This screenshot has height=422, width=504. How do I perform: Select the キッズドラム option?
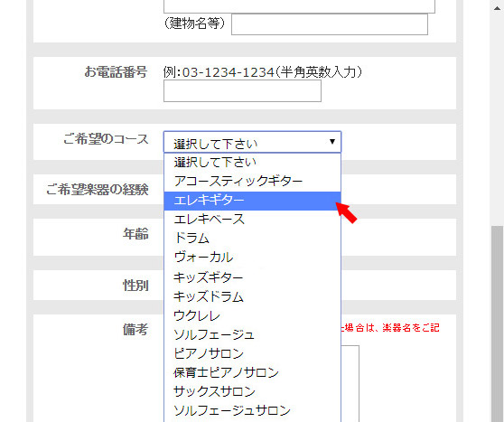[252, 296]
